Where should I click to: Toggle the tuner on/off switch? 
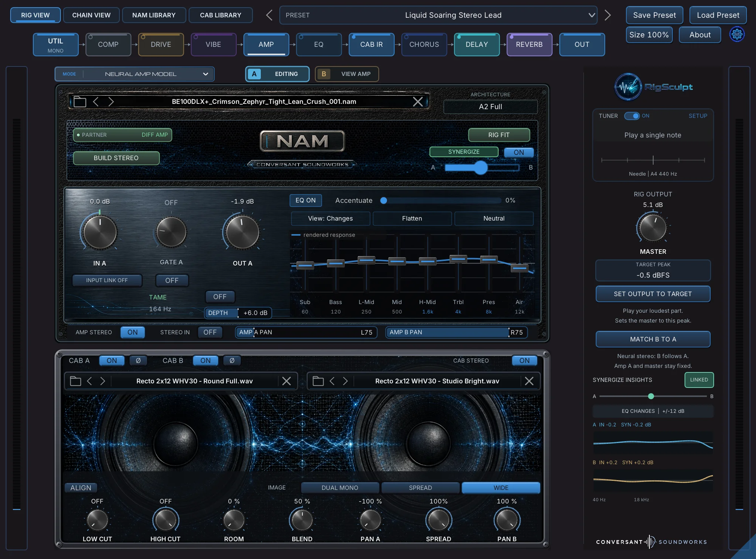click(x=632, y=116)
